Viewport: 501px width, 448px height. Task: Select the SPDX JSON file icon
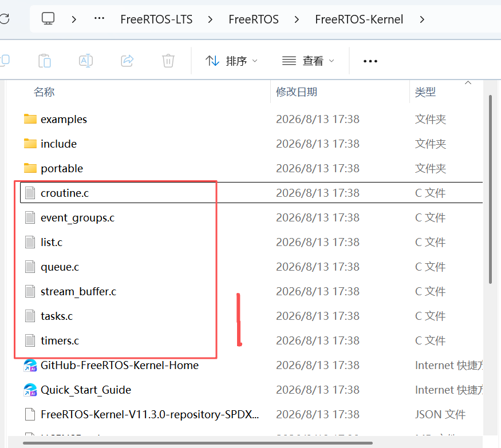30,414
